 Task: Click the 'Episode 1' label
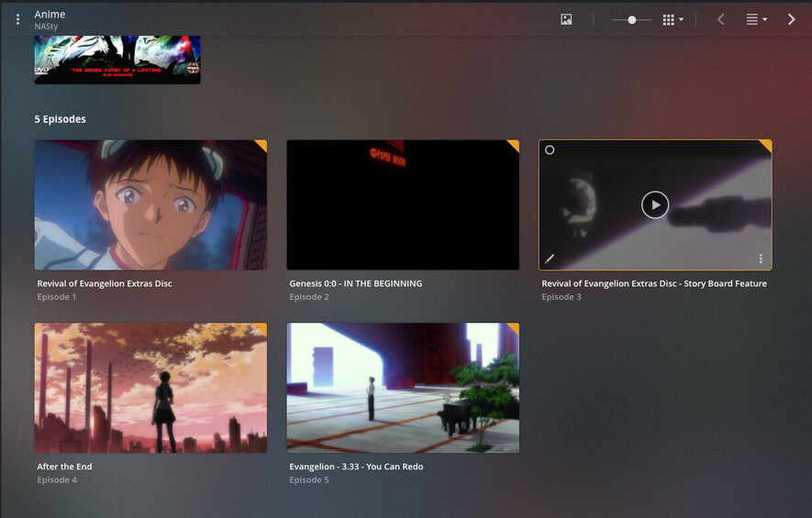(x=57, y=297)
